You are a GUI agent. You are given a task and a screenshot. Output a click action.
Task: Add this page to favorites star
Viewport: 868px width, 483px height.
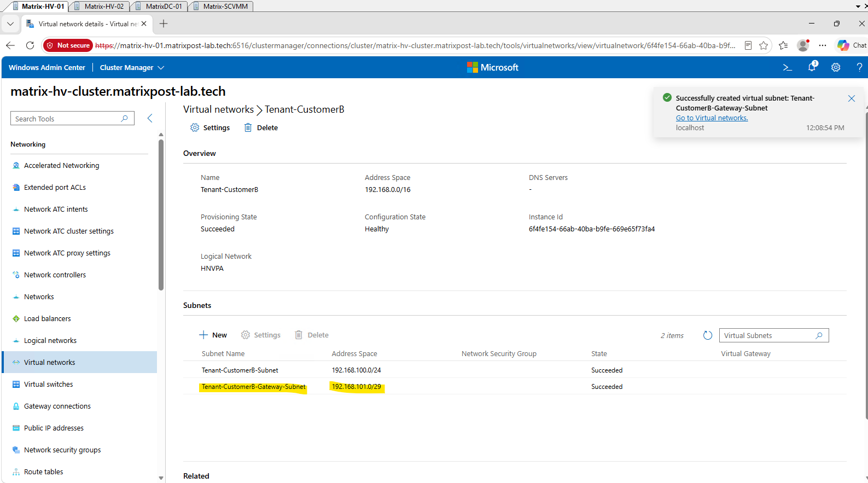tap(764, 45)
